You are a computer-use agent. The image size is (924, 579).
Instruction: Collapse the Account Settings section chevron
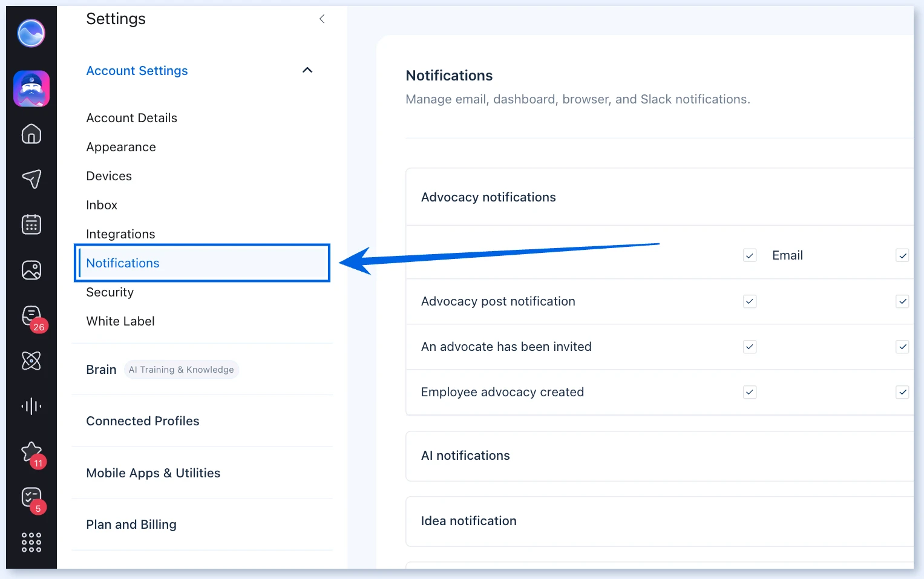coord(307,70)
